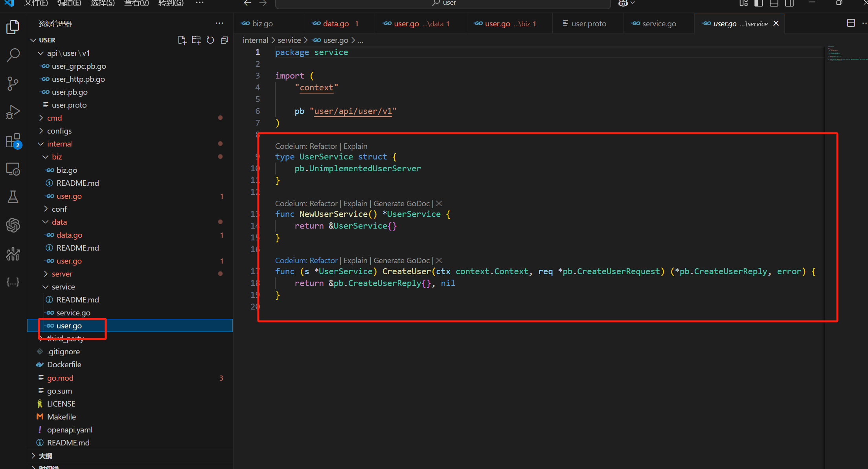Screen dimensions: 868x469
Task: Dismiss Codeium lens above CreateUser func
Action: (439, 260)
